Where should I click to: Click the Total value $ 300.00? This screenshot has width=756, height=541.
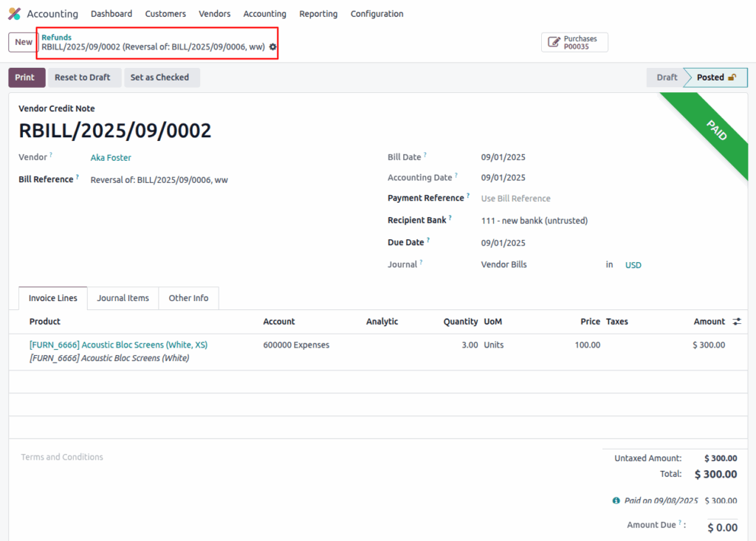(715, 474)
